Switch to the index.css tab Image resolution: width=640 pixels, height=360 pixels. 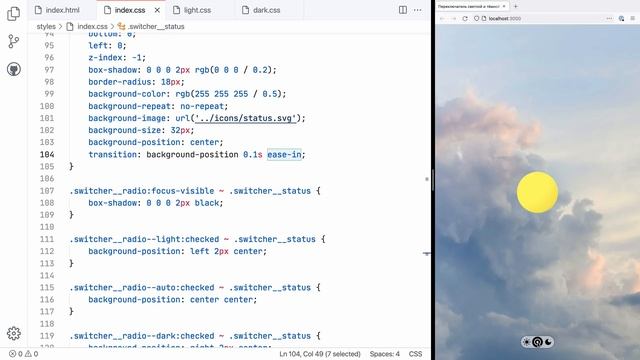[130, 10]
